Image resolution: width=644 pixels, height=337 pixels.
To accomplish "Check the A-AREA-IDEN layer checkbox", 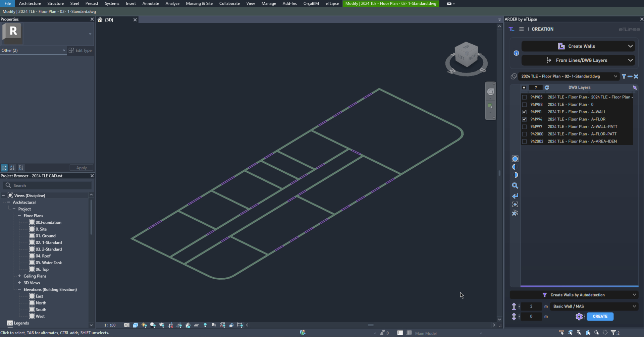I will pos(524,142).
